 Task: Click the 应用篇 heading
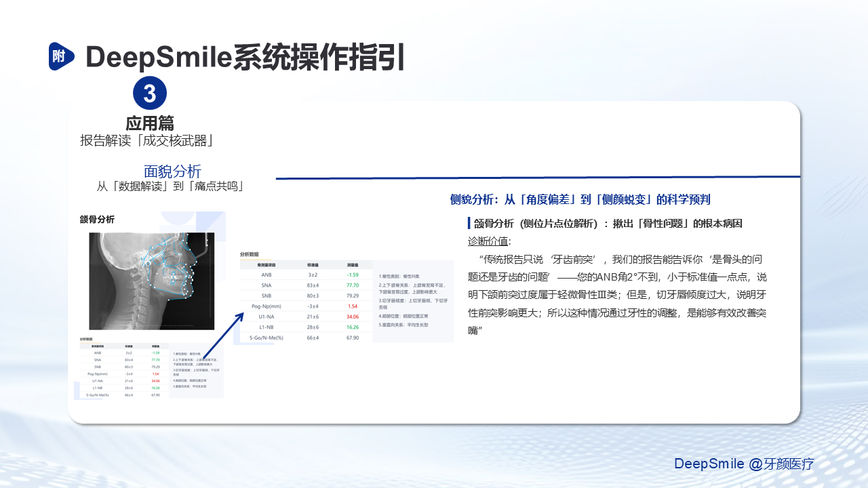(150, 123)
